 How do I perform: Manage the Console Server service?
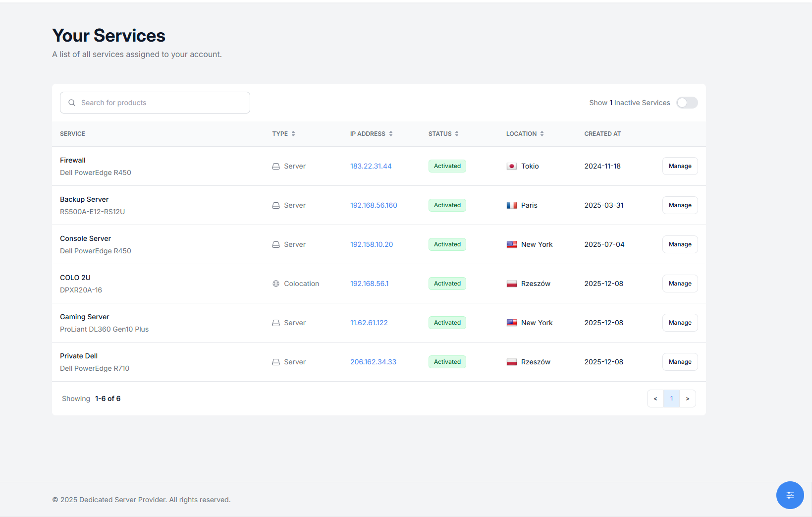pos(680,244)
